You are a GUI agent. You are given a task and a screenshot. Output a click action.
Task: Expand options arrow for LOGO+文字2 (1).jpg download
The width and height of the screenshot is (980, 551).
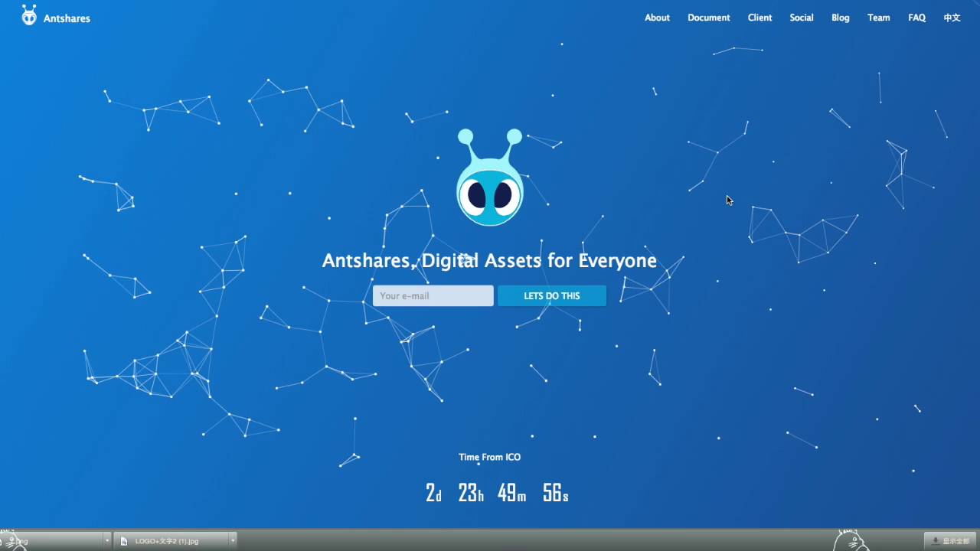tap(233, 541)
